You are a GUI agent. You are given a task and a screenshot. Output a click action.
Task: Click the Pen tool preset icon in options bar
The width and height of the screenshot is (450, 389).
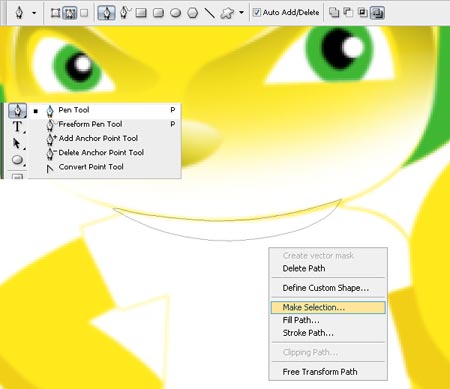pyautogui.click(x=19, y=13)
